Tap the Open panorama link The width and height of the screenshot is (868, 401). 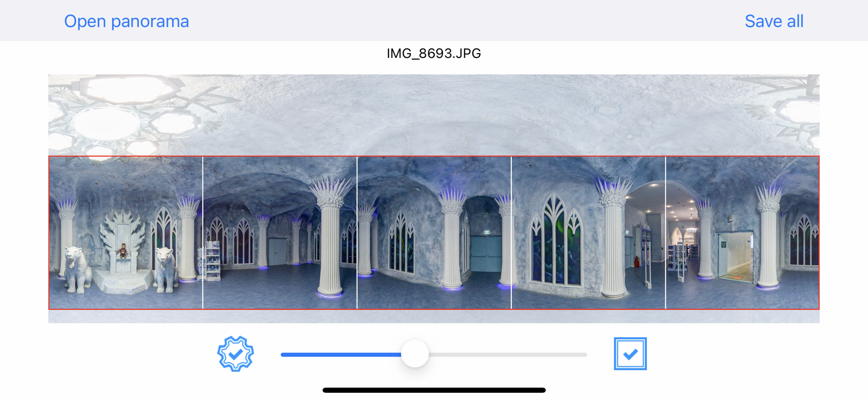point(126,21)
